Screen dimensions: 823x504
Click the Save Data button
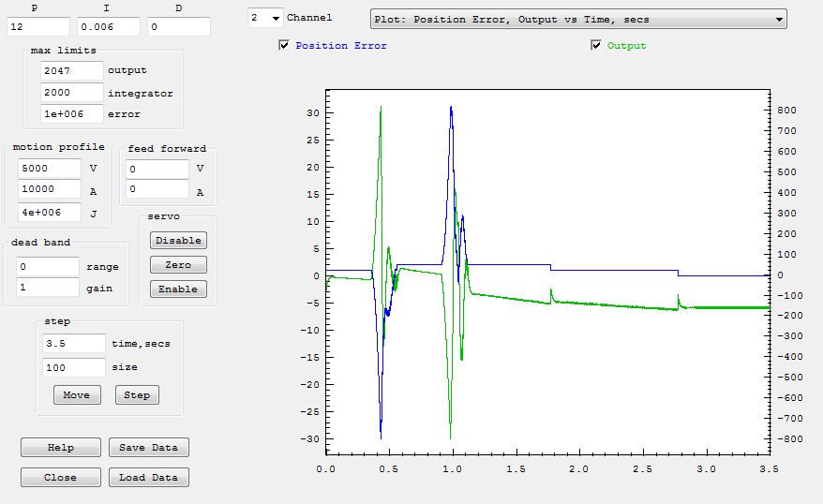click(148, 448)
